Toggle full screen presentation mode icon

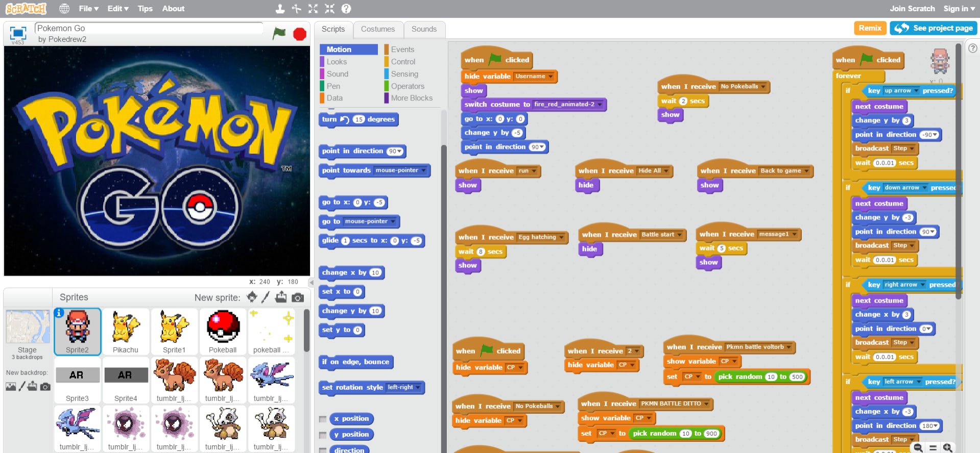click(x=18, y=33)
